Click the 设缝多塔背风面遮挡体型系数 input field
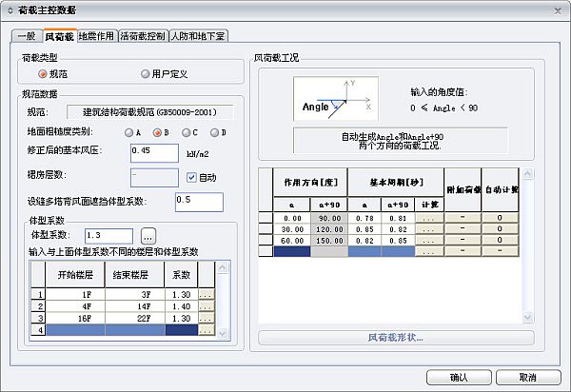The width and height of the screenshot is (571, 392). [x=199, y=202]
